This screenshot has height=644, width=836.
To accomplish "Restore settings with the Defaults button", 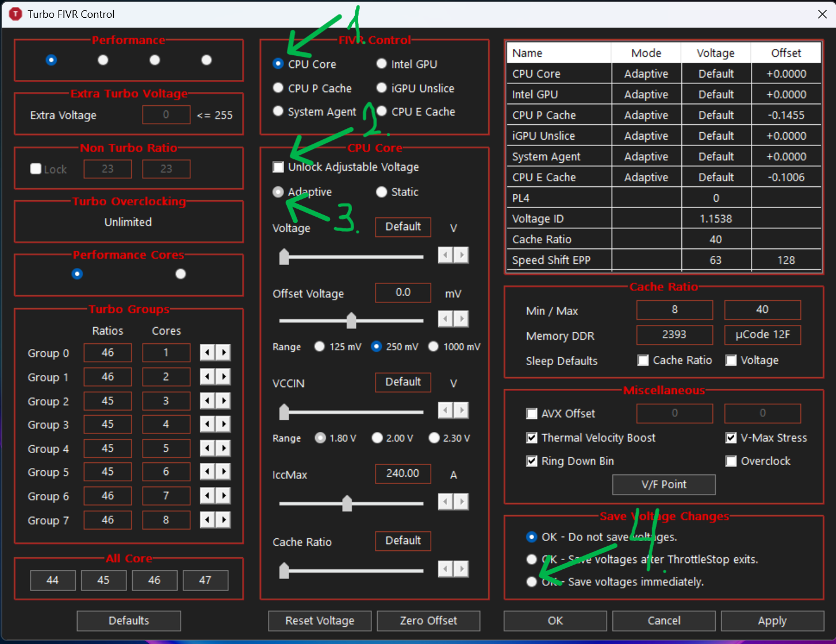I will click(129, 621).
